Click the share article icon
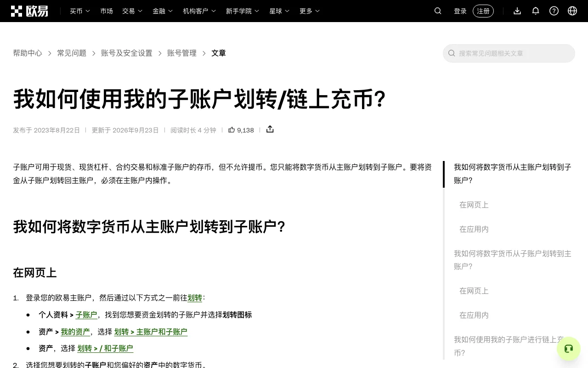This screenshot has width=588, height=368. coord(270,129)
